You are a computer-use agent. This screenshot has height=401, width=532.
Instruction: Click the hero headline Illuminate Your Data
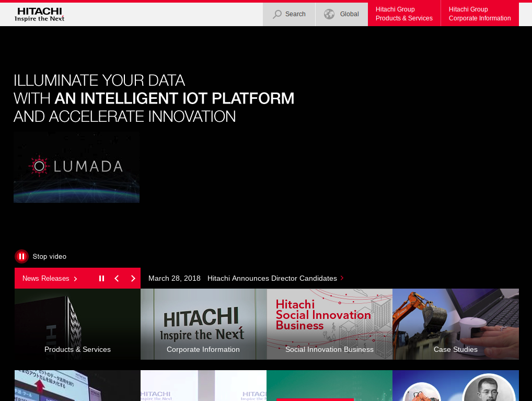tap(154, 98)
